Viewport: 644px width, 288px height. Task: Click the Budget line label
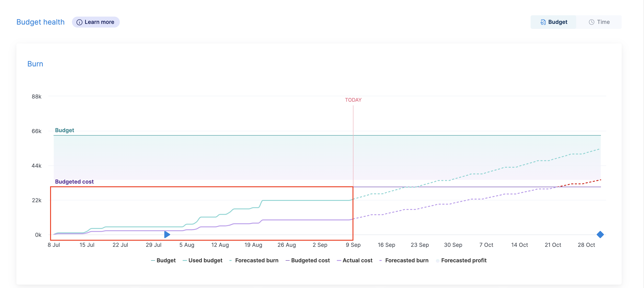(x=64, y=130)
